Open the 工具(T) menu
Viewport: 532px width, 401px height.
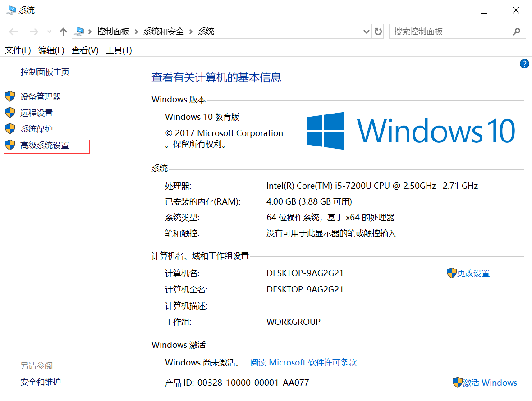(119, 50)
